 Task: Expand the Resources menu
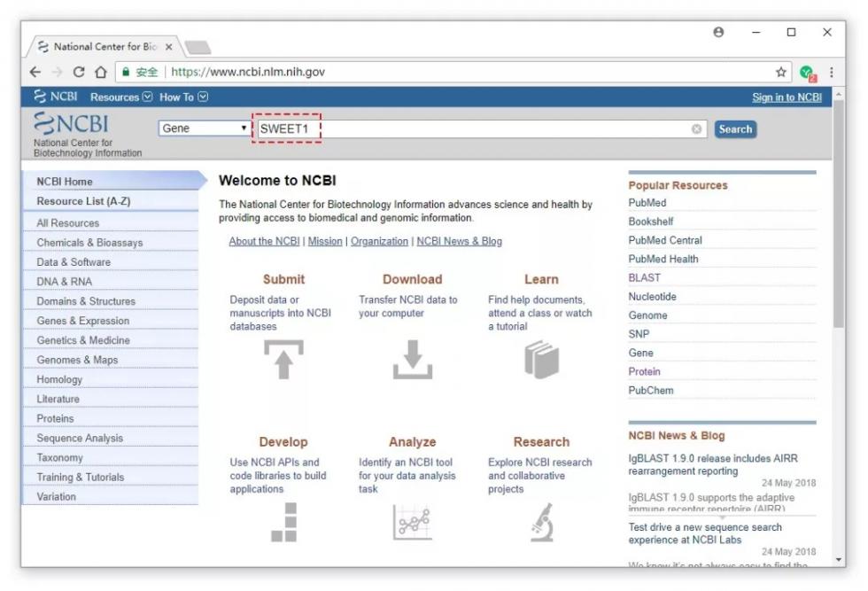(121, 97)
